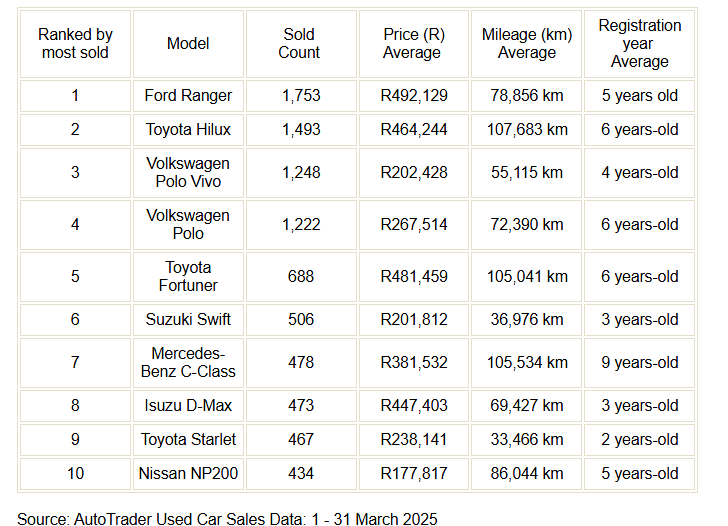Click the Price (R) Average header
The height and width of the screenshot is (526, 728).
(414, 44)
